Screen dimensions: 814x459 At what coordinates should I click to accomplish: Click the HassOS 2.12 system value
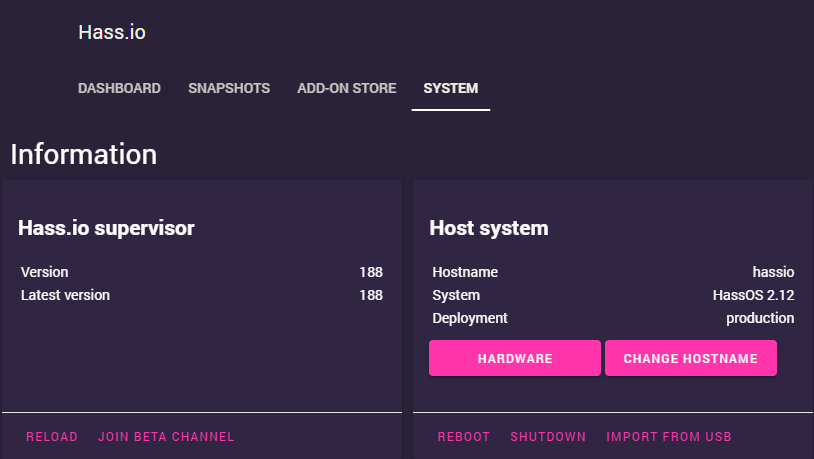746,295
